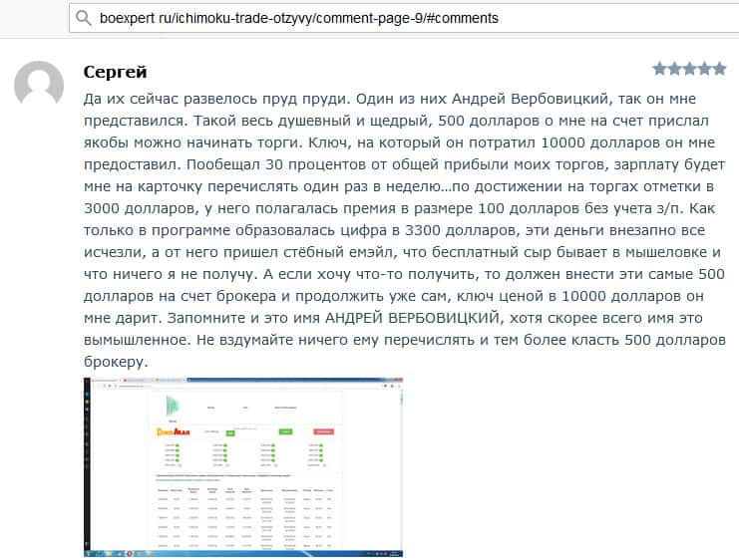Click the address bar URL field

pyautogui.click(x=404, y=18)
